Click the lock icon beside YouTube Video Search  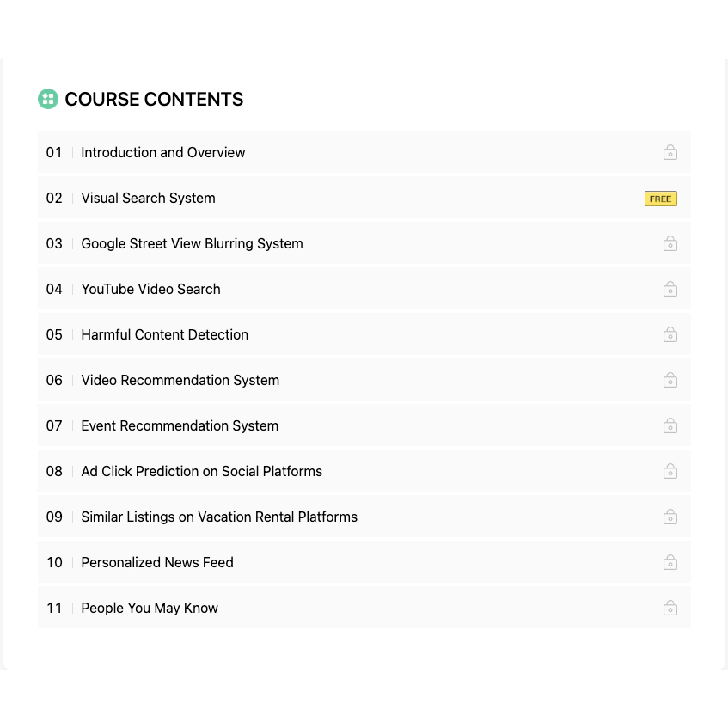click(670, 289)
